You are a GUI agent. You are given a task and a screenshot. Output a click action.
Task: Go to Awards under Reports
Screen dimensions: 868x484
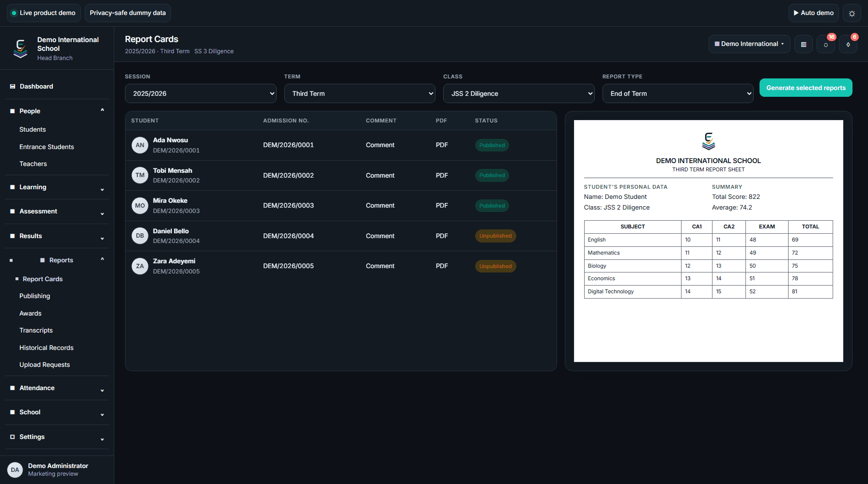[x=31, y=314]
